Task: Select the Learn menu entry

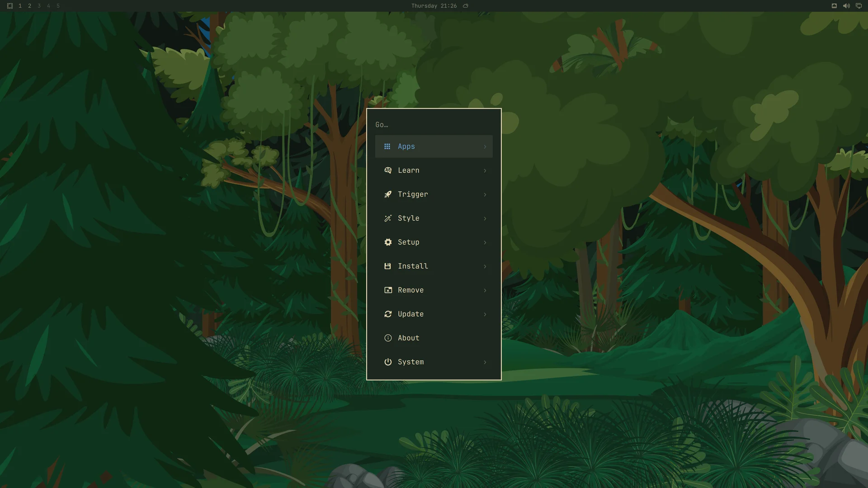Action: point(434,170)
